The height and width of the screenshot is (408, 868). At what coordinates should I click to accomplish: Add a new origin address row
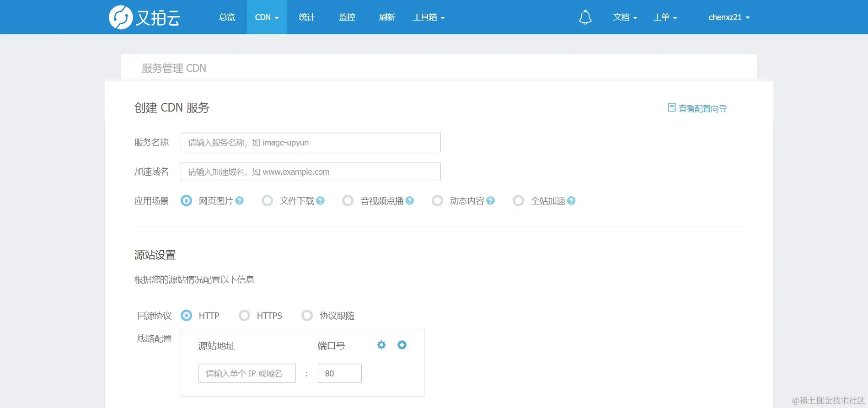pyautogui.click(x=402, y=345)
